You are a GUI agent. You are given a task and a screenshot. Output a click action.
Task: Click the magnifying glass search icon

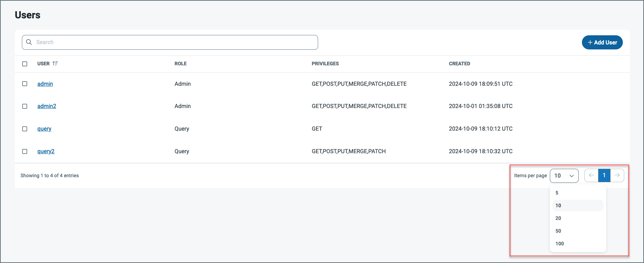click(x=29, y=42)
